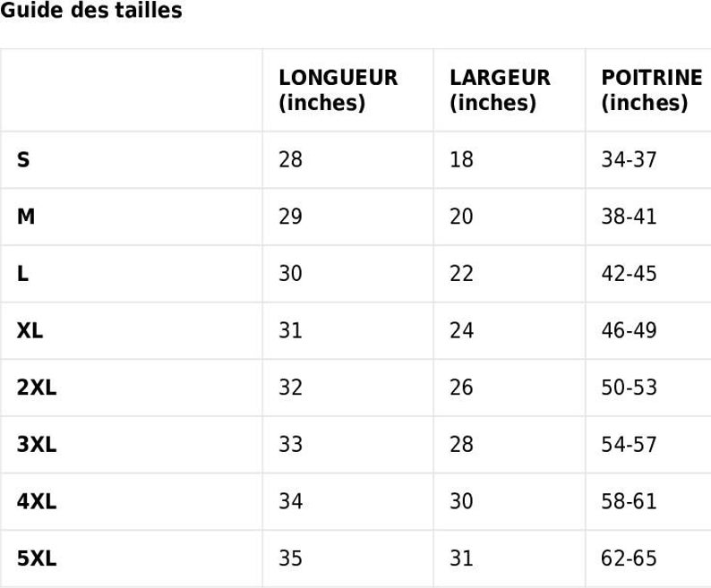The image size is (711, 588).
Task: Click the S size row label
Action: [23, 159]
